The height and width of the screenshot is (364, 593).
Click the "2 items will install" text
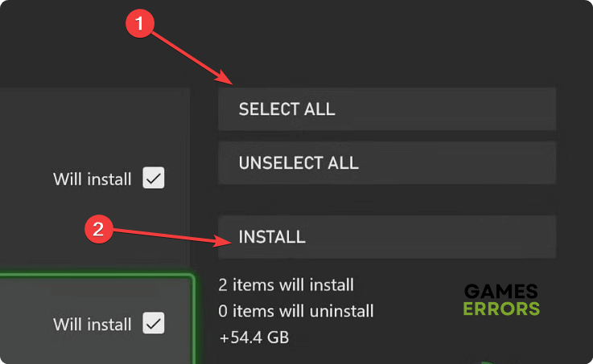click(x=286, y=284)
